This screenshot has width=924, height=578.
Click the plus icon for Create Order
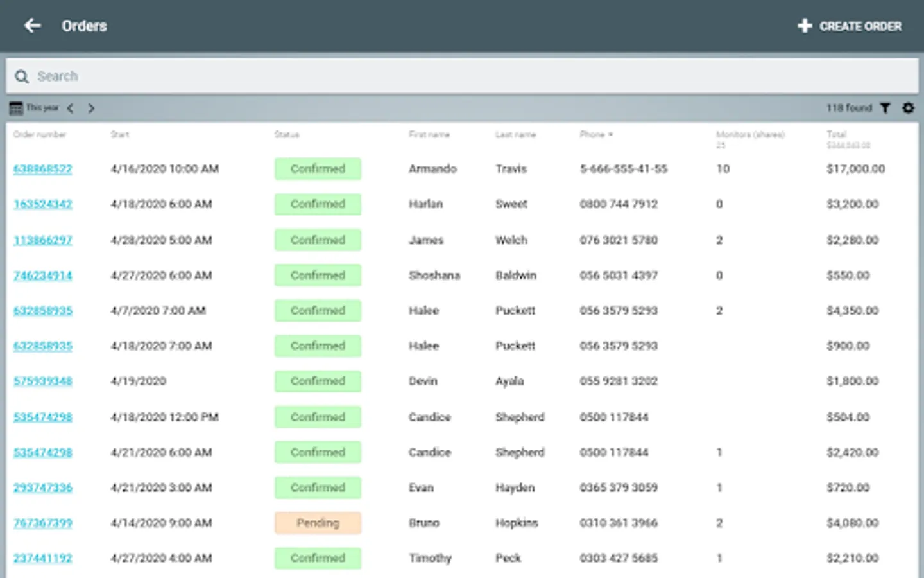pos(805,26)
